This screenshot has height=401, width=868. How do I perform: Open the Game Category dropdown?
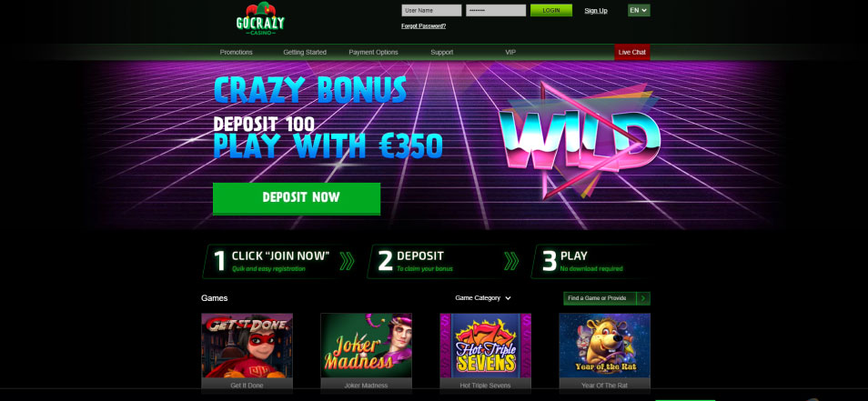click(483, 298)
